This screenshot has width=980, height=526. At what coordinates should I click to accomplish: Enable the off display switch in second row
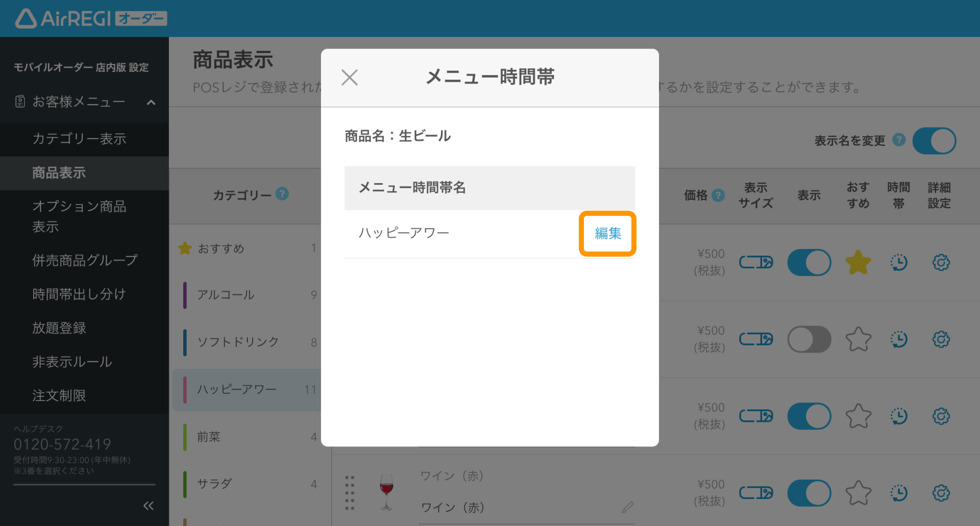(x=809, y=339)
